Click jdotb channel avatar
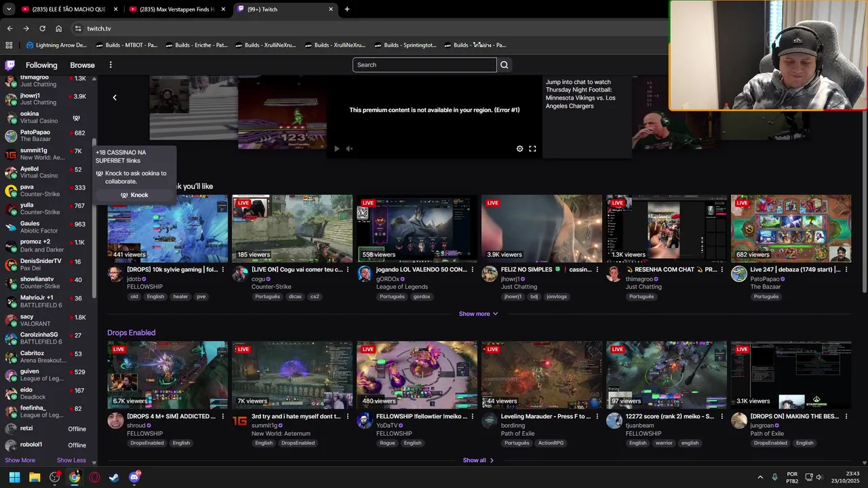Viewport: 868px width, 488px height. (115, 274)
